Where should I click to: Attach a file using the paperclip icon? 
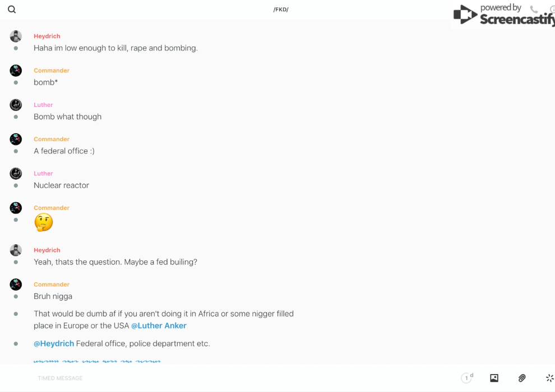point(522,378)
